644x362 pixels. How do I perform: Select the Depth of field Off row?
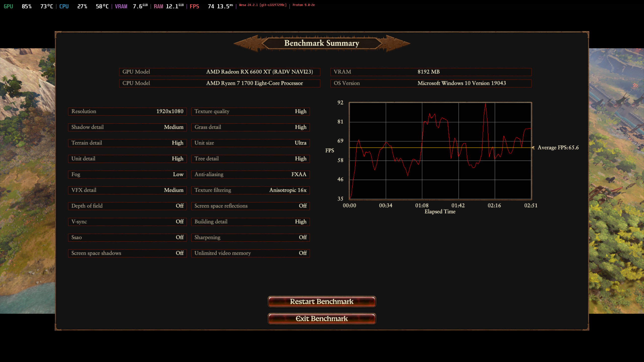click(127, 206)
